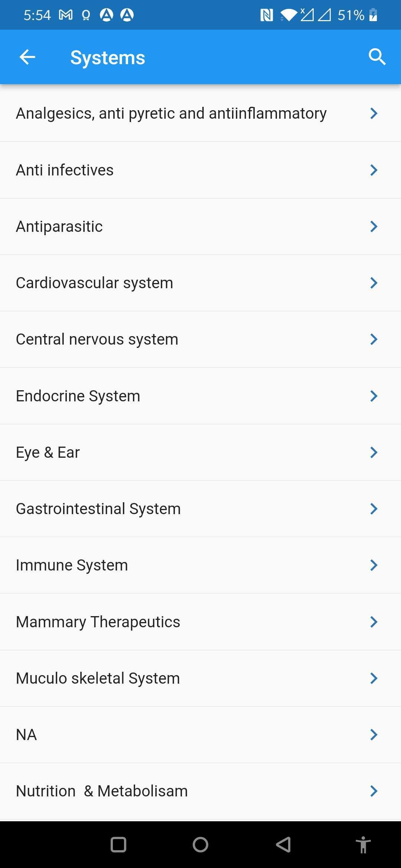The height and width of the screenshot is (868, 401).
Task: Expand Anti infectives chevron arrow
Action: pyautogui.click(x=374, y=170)
